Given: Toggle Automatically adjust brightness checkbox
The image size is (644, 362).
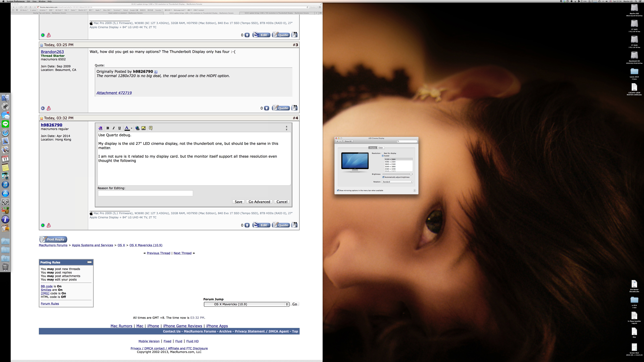Looking at the screenshot, I should coord(383,177).
